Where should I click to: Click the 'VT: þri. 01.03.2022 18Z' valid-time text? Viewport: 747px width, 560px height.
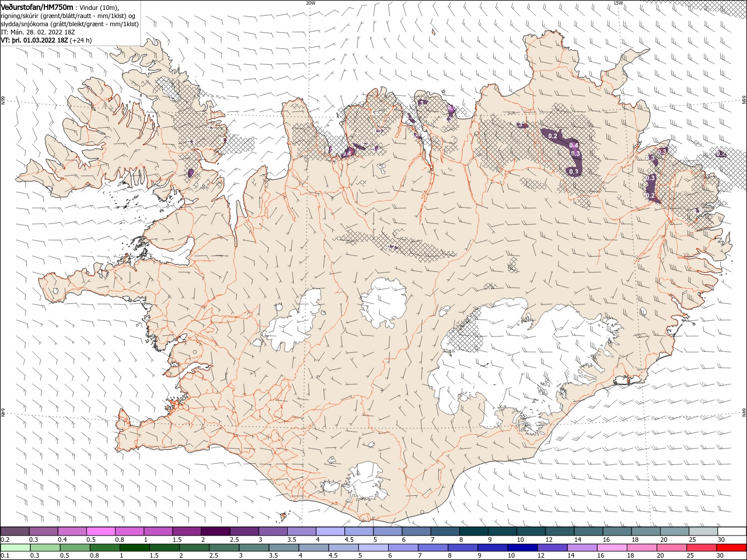(34, 40)
